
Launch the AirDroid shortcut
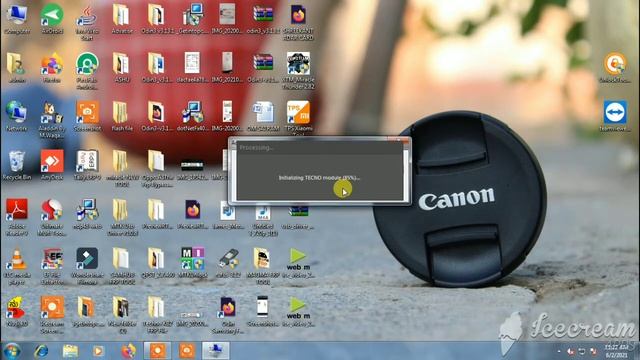click(52, 18)
